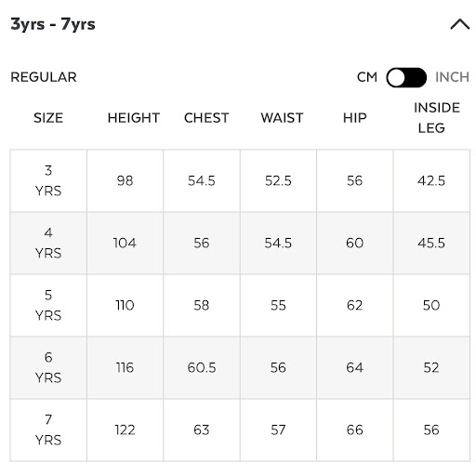Select the 6 YRS size row cell
Viewport: 476px width, 476px height.
click(48, 367)
